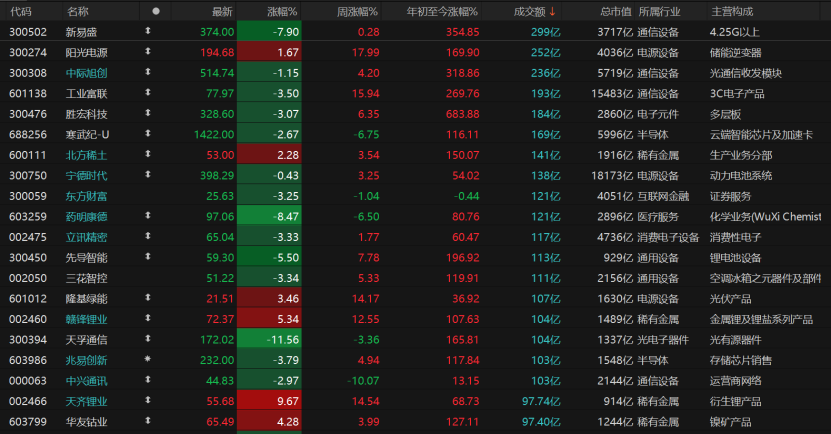The height and width of the screenshot is (434, 831).
Task: Click the 年初至今涨幅% column header
Action: coord(441,11)
